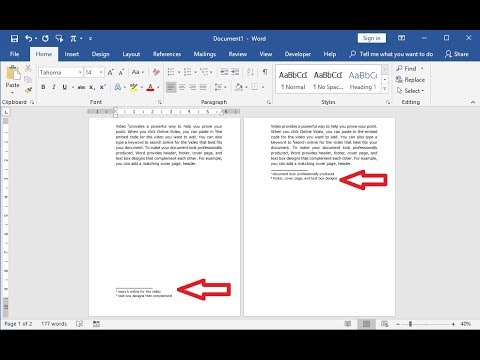The width and height of the screenshot is (480, 360).
Task: Open Replace dialog
Action: pos(410,80)
